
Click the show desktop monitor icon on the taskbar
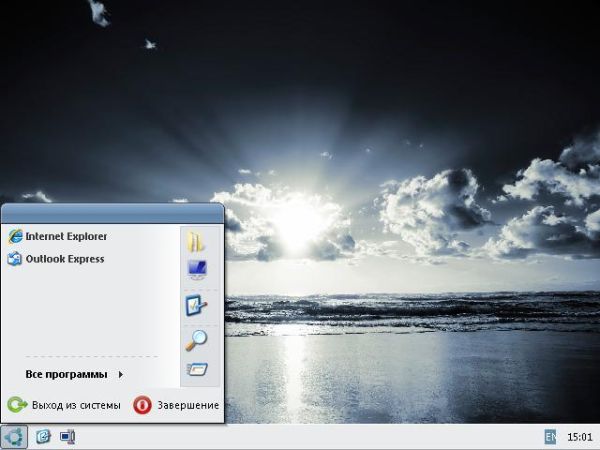click(x=68, y=437)
